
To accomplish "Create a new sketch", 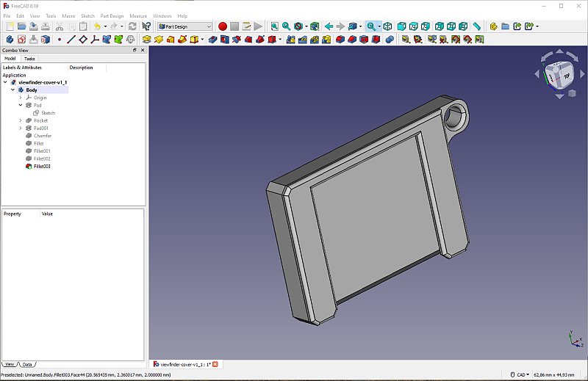I will [22, 40].
